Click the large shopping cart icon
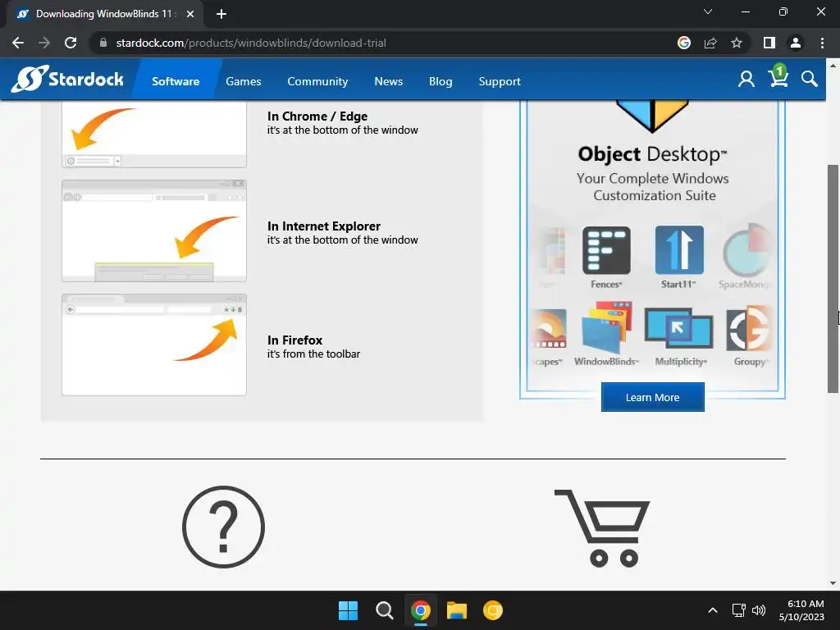The image size is (840, 630). pyautogui.click(x=603, y=527)
